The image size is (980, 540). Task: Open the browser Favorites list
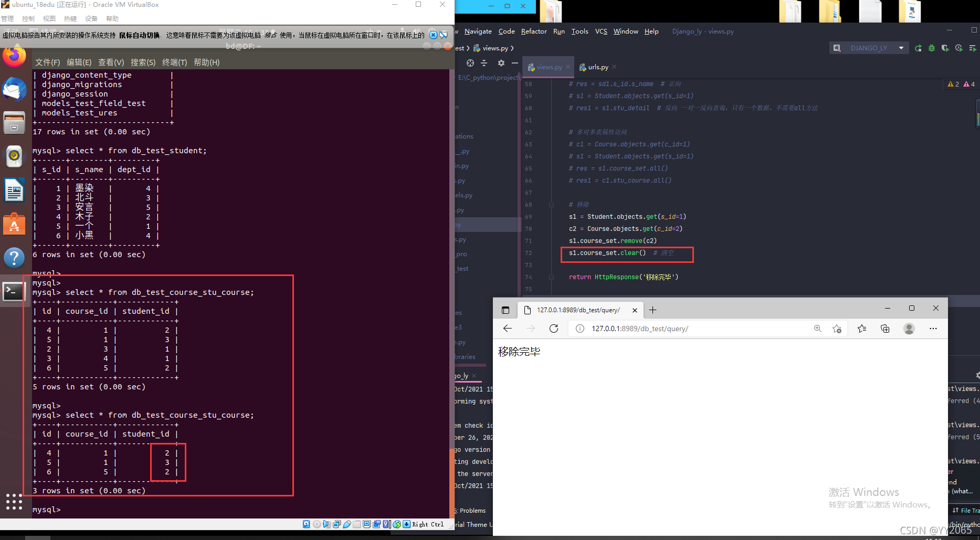click(x=862, y=329)
